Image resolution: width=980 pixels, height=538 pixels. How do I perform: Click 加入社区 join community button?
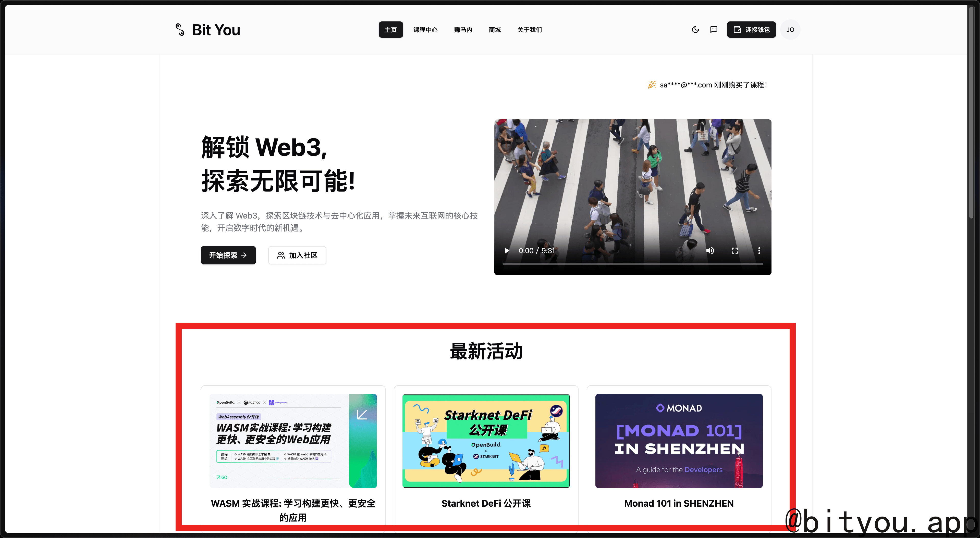(x=297, y=255)
